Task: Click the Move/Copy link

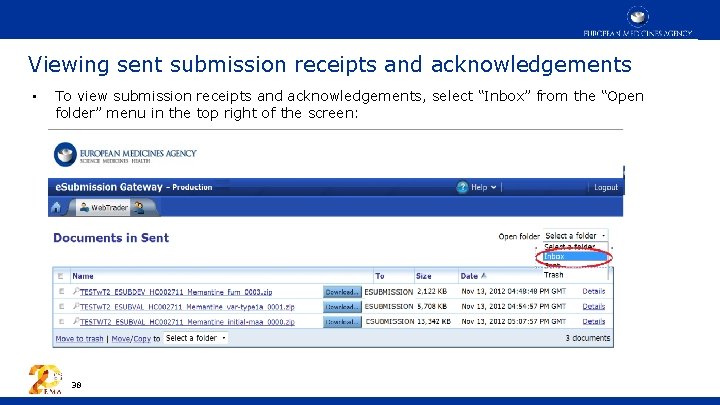Action: click(131, 339)
